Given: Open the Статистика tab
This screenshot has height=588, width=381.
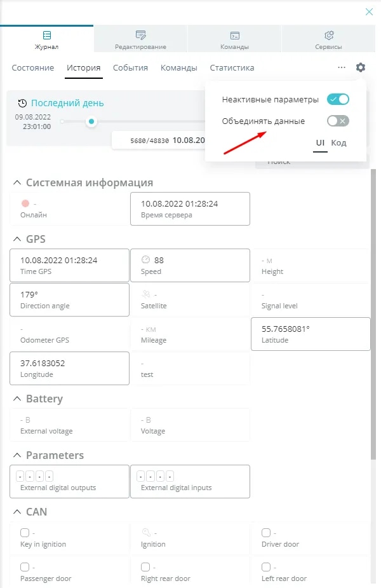Looking at the screenshot, I should tap(232, 68).
